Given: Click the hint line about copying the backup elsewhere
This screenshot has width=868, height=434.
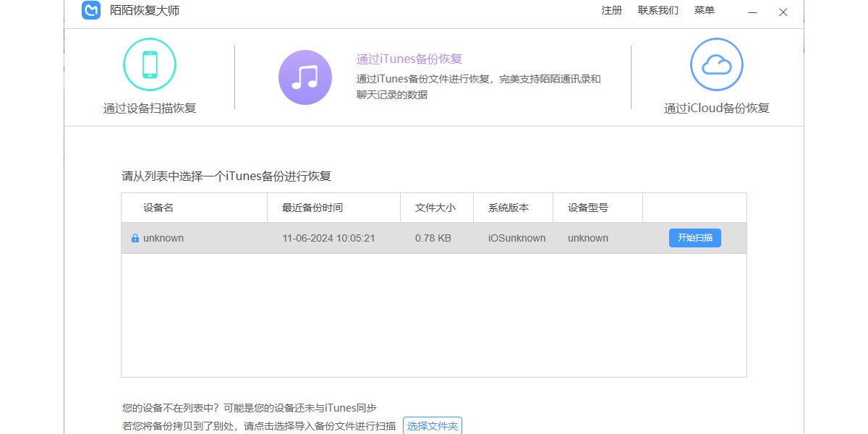Looking at the screenshot, I should coord(259,426).
